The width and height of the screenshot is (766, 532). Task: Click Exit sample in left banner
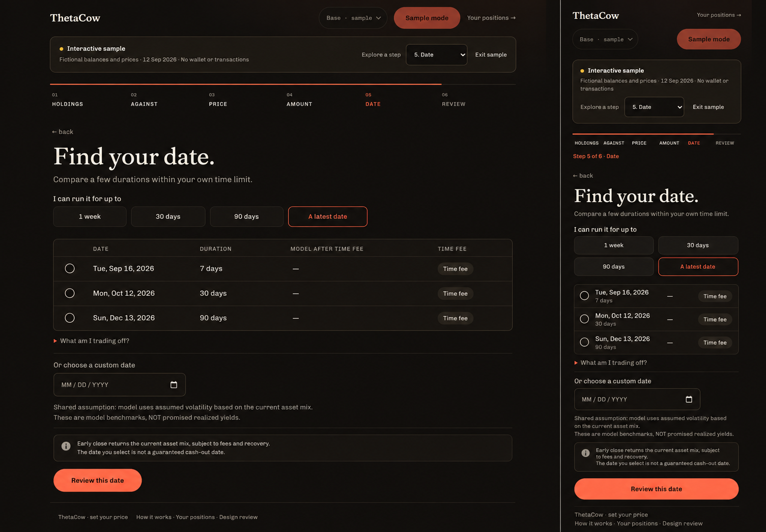pos(491,55)
